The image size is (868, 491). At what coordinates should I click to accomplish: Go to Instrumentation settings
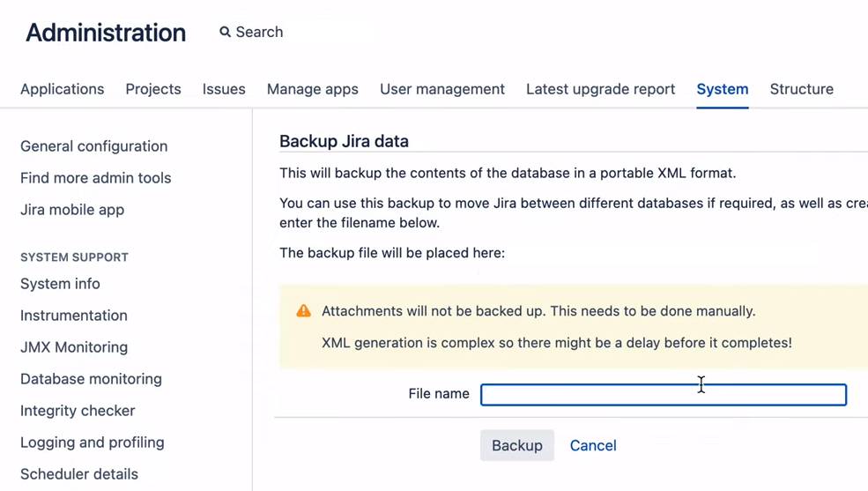coord(74,316)
